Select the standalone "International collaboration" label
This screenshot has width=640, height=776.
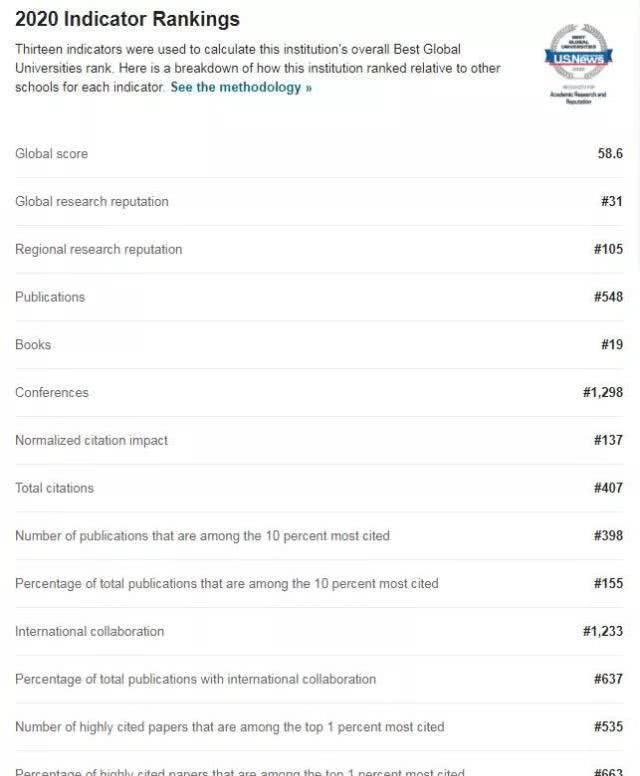pos(89,631)
